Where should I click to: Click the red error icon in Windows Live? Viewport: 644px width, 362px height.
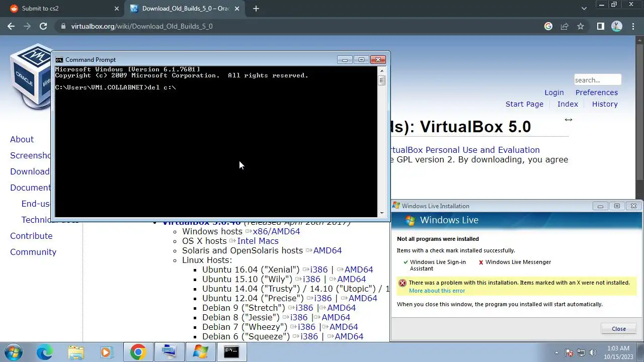point(403,283)
